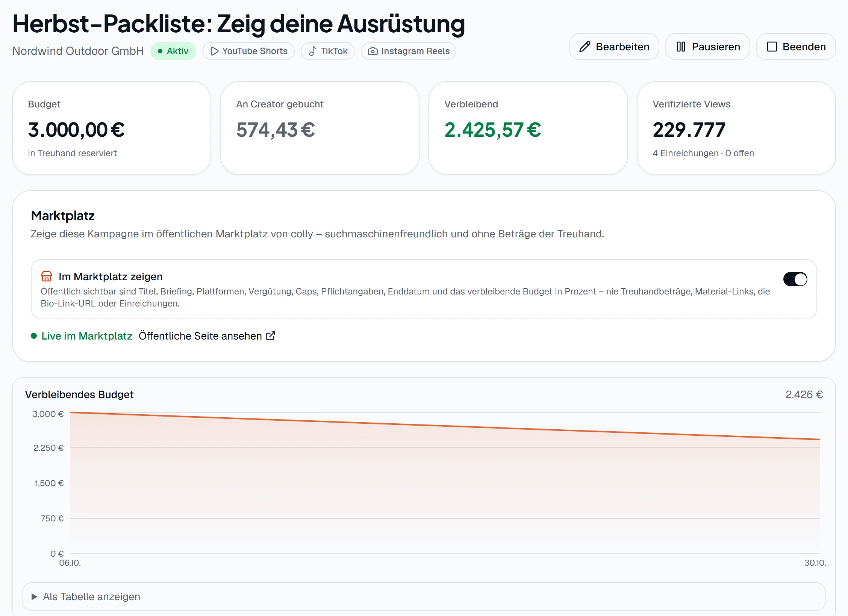The image size is (848, 616).
Task: Click the camera icon in Instagram Reels chip
Action: tap(373, 51)
